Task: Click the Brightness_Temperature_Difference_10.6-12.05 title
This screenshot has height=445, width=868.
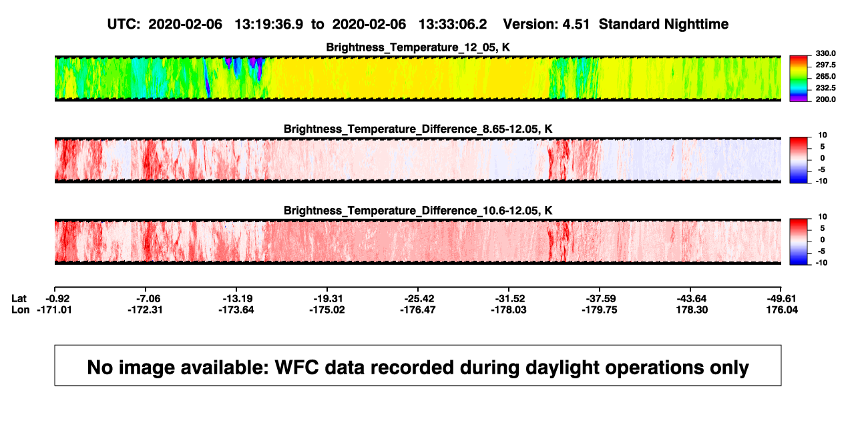Action: pos(418,211)
